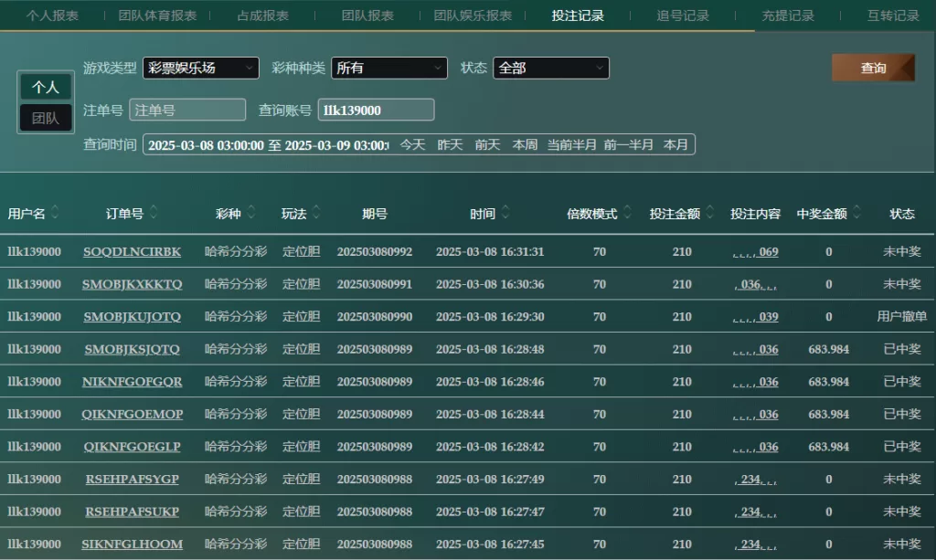Sort by 订单号 column arrows
The image size is (936, 560).
pyautogui.click(x=154, y=212)
